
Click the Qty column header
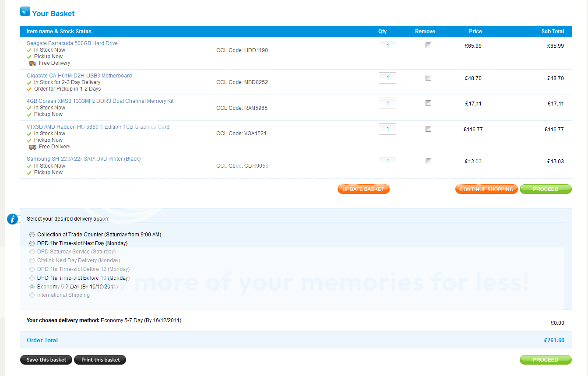click(383, 32)
